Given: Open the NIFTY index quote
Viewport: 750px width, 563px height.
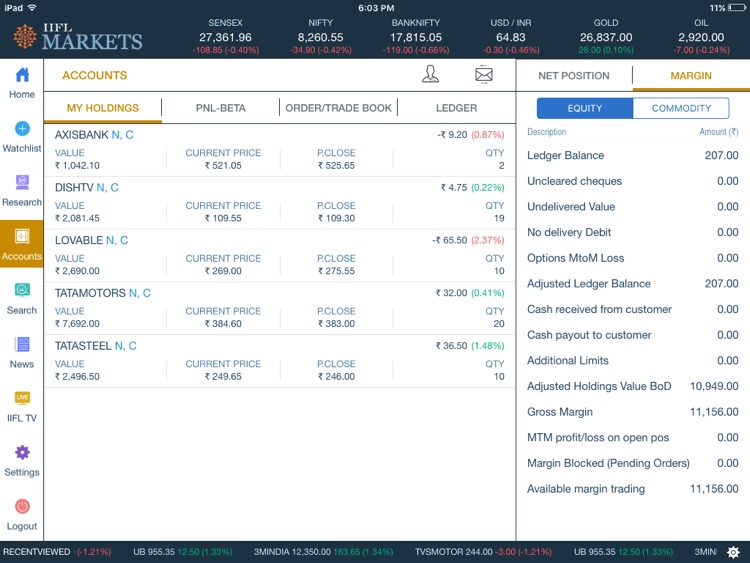Looking at the screenshot, I should click(320, 36).
